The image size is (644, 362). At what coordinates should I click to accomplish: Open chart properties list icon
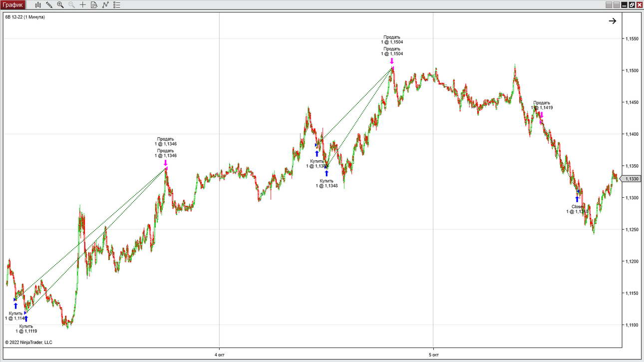(117, 5)
